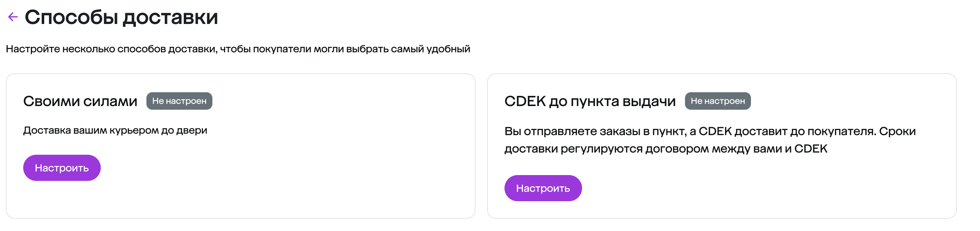Click the line starting Вы отправляете заказы в пункт
Viewport: 980px width, 231px height.
(x=710, y=131)
